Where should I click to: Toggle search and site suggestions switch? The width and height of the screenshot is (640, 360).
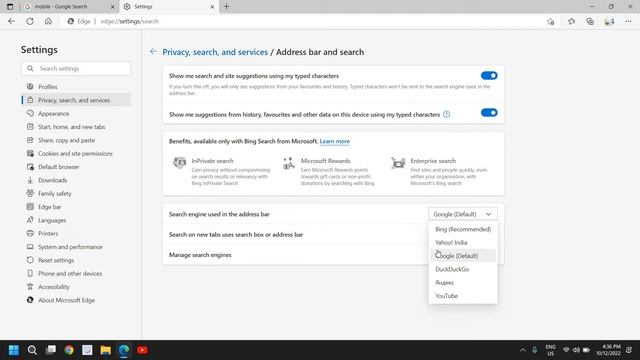(489, 76)
